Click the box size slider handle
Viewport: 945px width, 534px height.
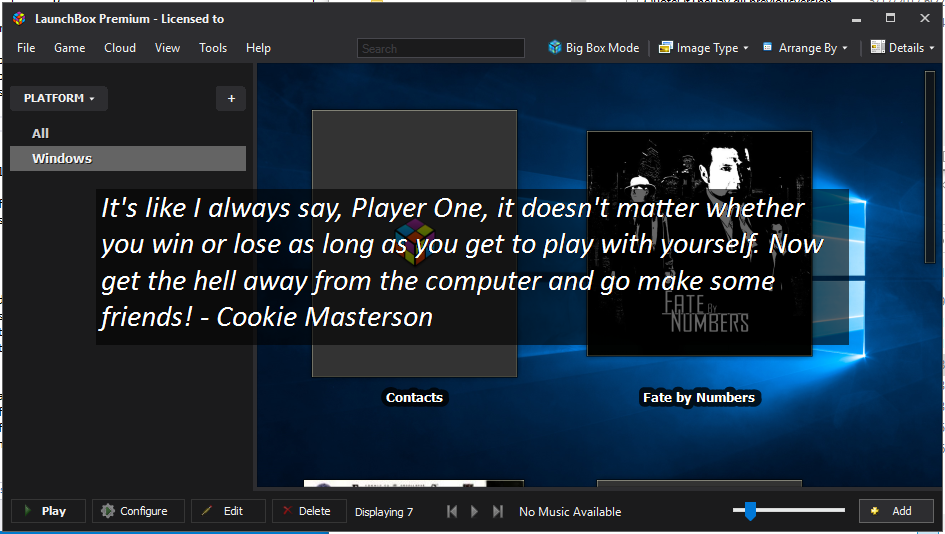click(750, 510)
